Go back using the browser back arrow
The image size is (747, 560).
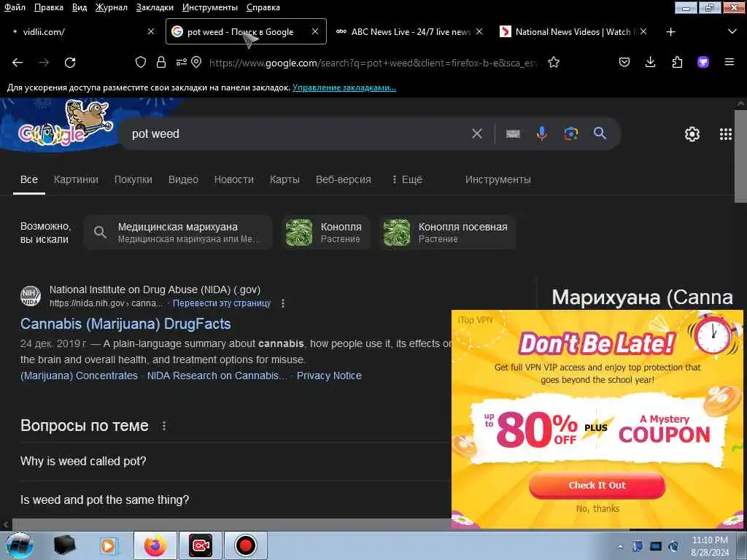pyautogui.click(x=18, y=63)
